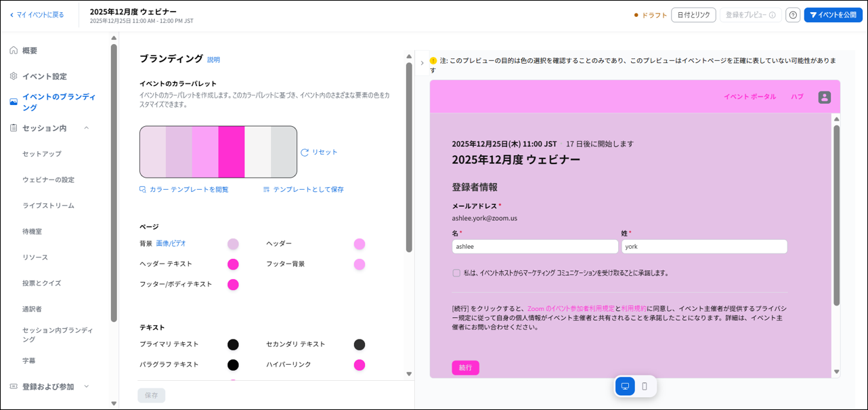Open セットアップ sub-item
Image resolution: width=868 pixels, height=410 pixels.
pyautogui.click(x=42, y=154)
